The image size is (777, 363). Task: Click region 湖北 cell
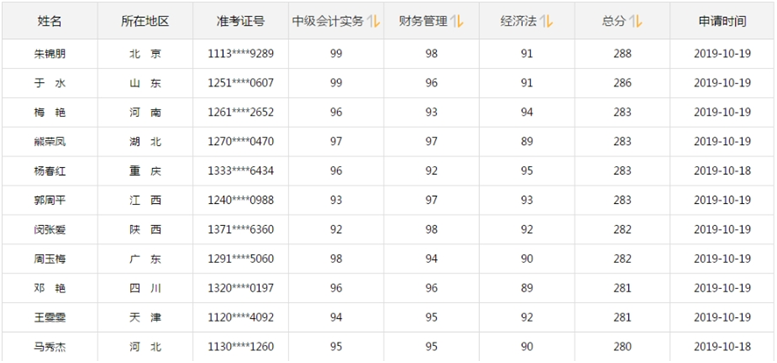145,142
